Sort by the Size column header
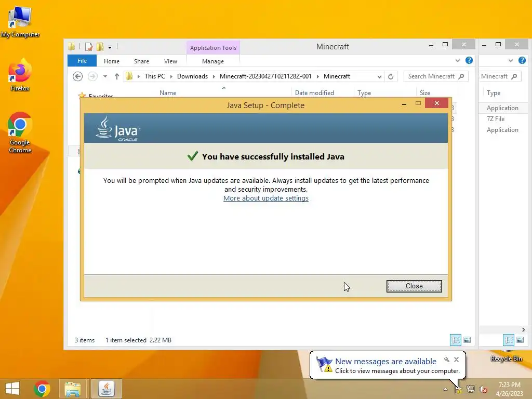This screenshot has width=532, height=399. (425, 93)
